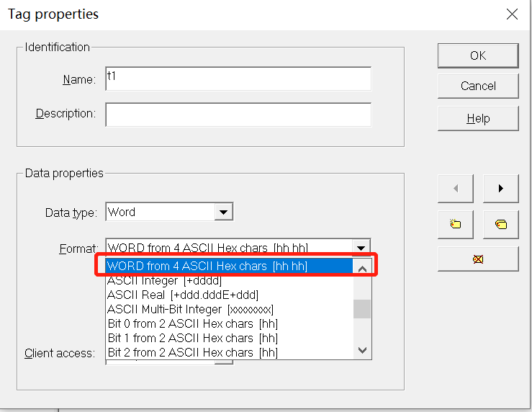Click the duplicate tag icon button
This screenshot has width=532, height=412.
(500, 224)
